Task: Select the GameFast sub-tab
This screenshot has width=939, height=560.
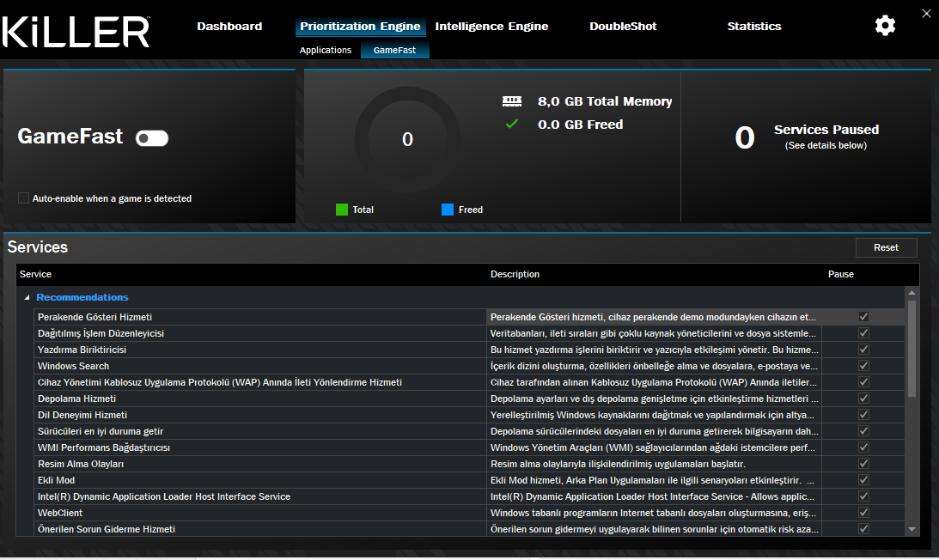Action: 394,51
